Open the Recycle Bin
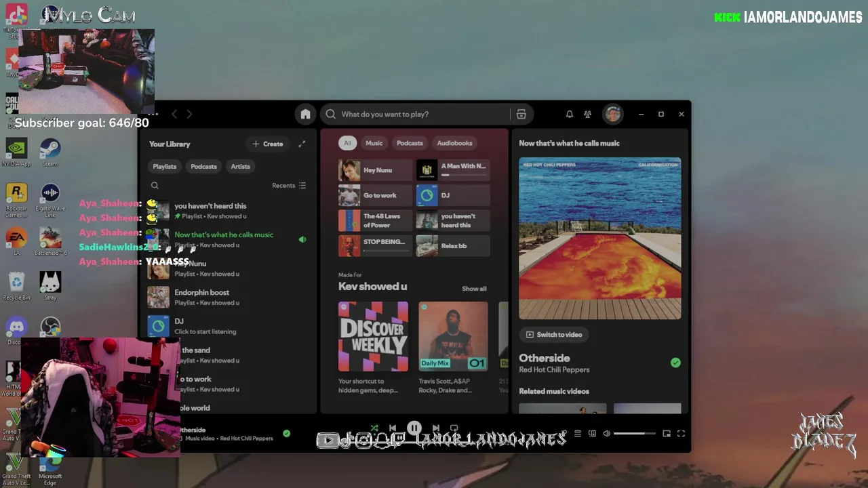This screenshot has width=868, height=488. point(16,286)
